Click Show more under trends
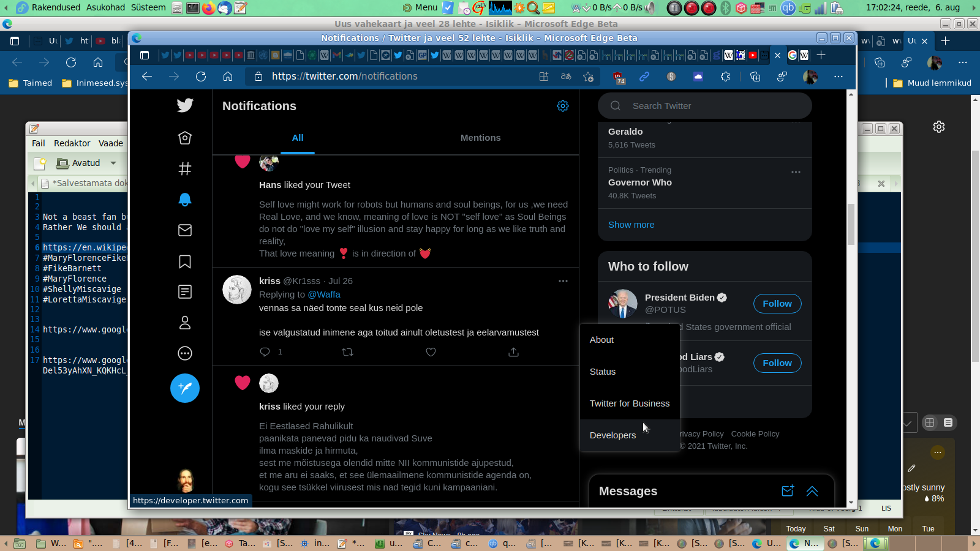Screen dimensions: 980x551 click(x=631, y=225)
